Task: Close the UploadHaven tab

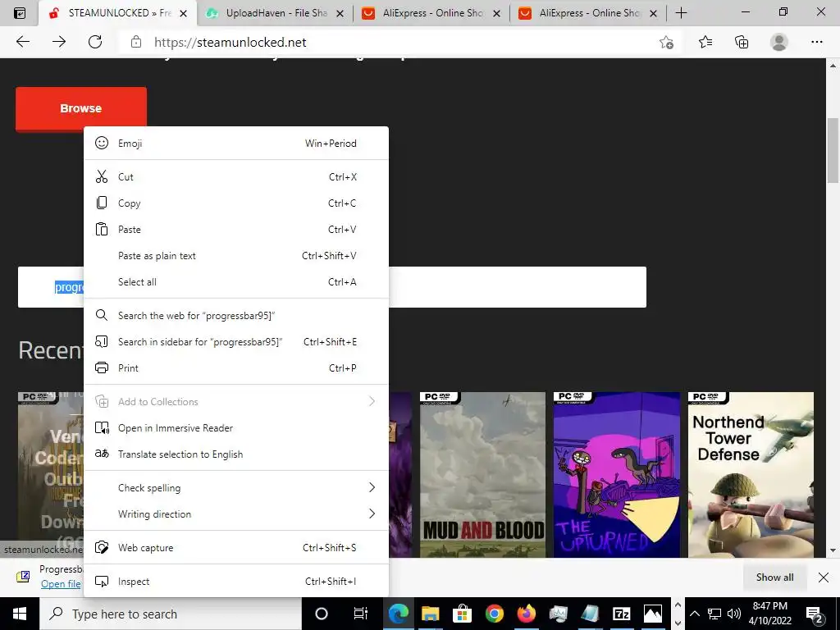Action: coord(340,13)
